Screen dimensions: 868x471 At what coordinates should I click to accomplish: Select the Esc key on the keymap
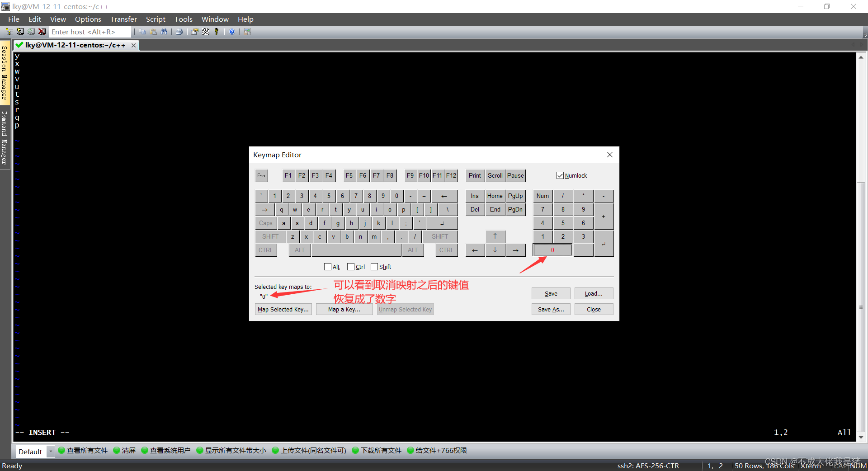[261, 175]
